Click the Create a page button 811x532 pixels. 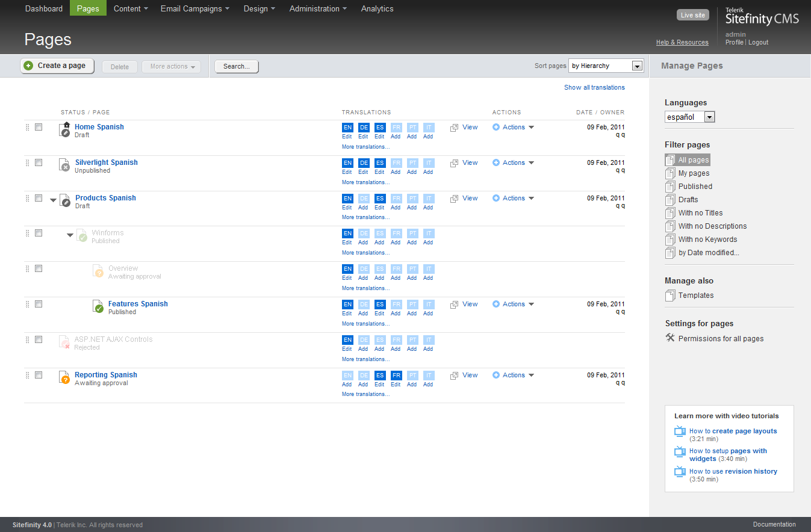[57, 66]
